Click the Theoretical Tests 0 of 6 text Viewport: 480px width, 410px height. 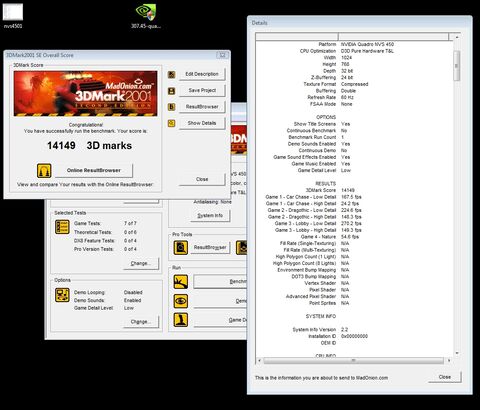coord(105,232)
